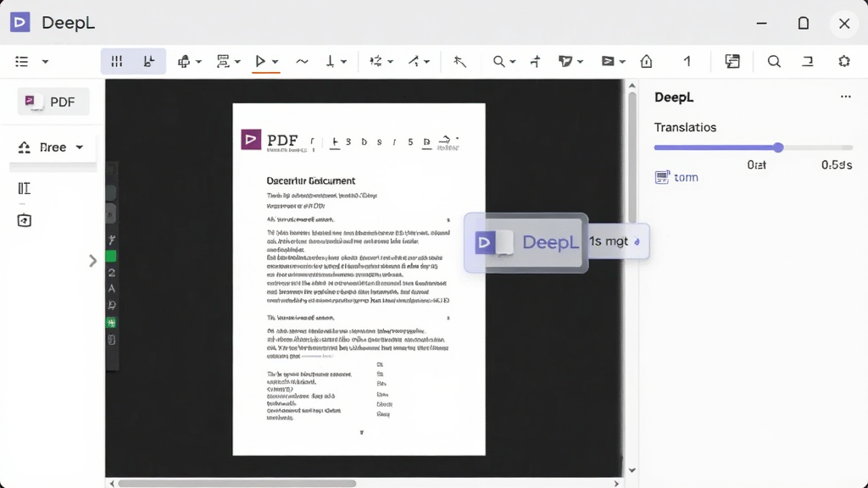This screenshot has width=868, height=488.
Task: Select the PDF tab in left sidebar
Action: click(53, 102)
